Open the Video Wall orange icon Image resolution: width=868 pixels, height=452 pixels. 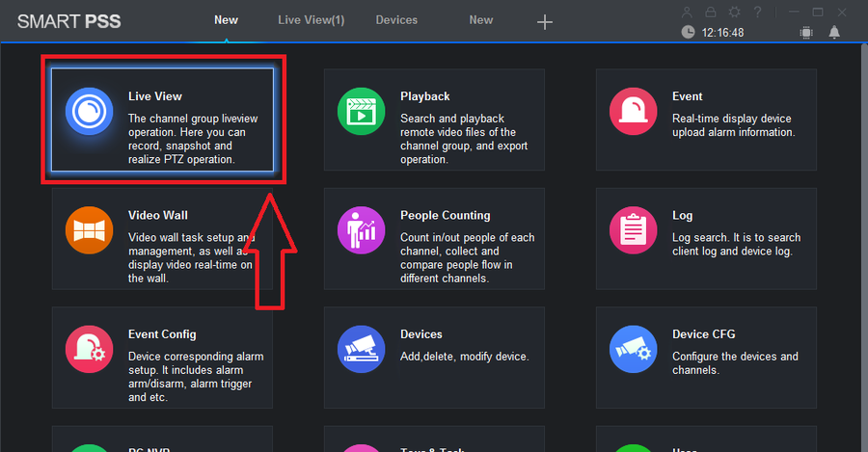click(89, 230)
